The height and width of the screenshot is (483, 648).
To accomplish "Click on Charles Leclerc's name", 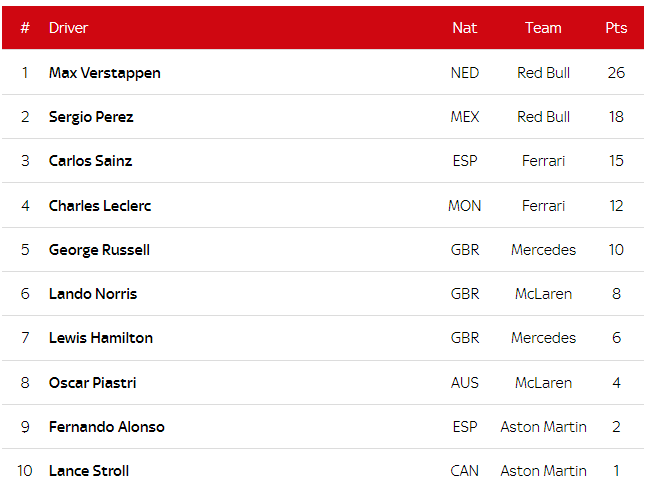I will pos(100,206).
